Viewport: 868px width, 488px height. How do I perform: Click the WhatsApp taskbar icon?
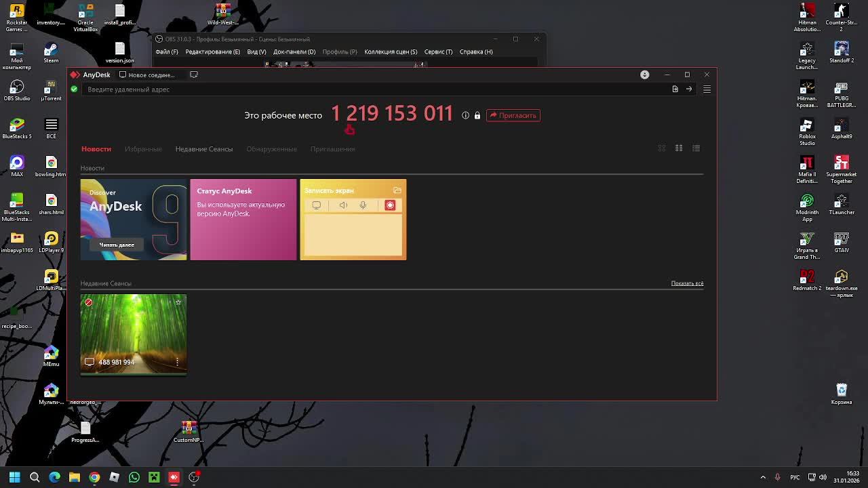point(134,477)
